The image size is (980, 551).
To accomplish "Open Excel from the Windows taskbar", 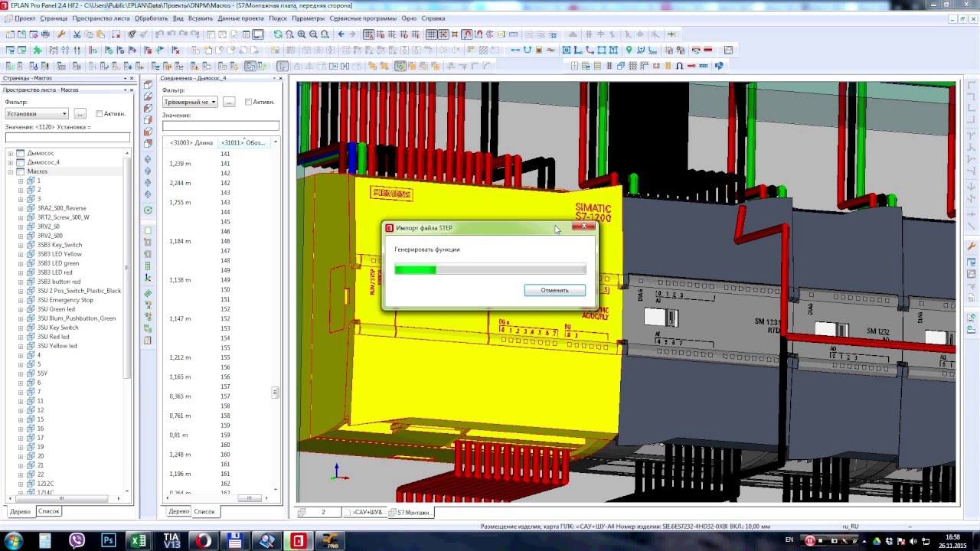I will click(x=139, y=540).
